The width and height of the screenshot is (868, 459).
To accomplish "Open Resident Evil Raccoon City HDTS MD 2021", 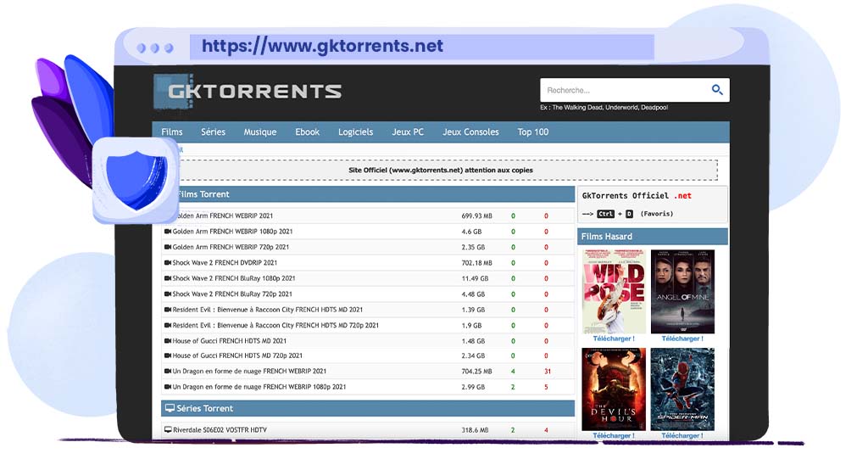I will [x=267, y=310].
